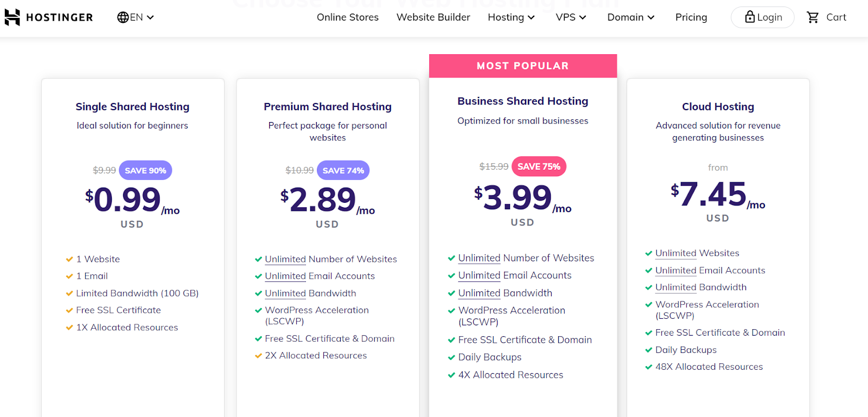Click the Login button
868x417 pixels.
tap(762, 17)
